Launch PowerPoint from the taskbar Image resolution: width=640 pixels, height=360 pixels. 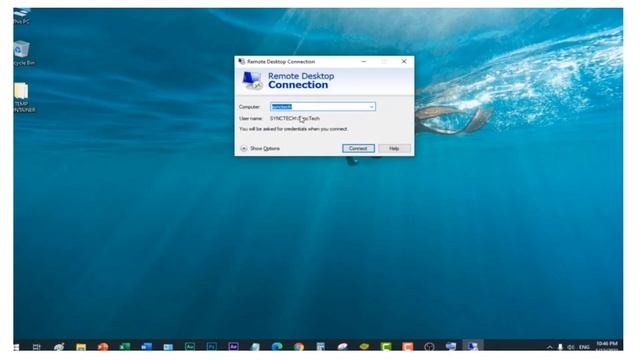pos(103,347)
